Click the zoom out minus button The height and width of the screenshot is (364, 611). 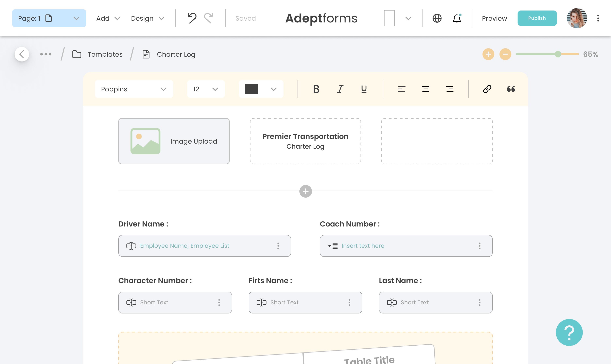(x=505, y=54)
